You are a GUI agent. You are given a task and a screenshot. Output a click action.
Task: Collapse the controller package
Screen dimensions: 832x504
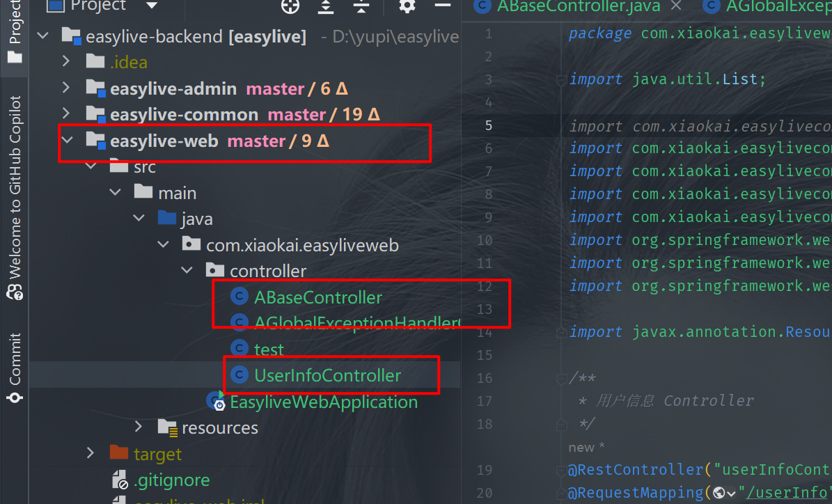click(187, 271)
